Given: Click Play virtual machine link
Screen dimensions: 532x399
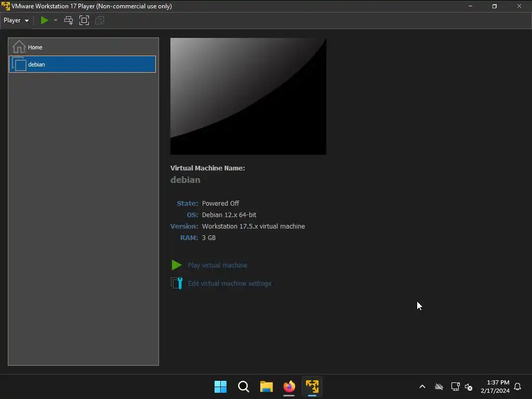Looking at the screenshot, I should click(218, 265).
